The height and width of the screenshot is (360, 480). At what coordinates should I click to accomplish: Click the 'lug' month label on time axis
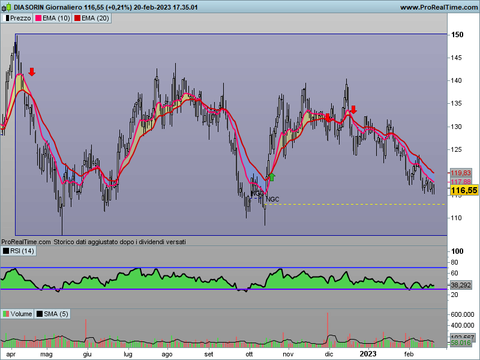[x=128, y=354]
